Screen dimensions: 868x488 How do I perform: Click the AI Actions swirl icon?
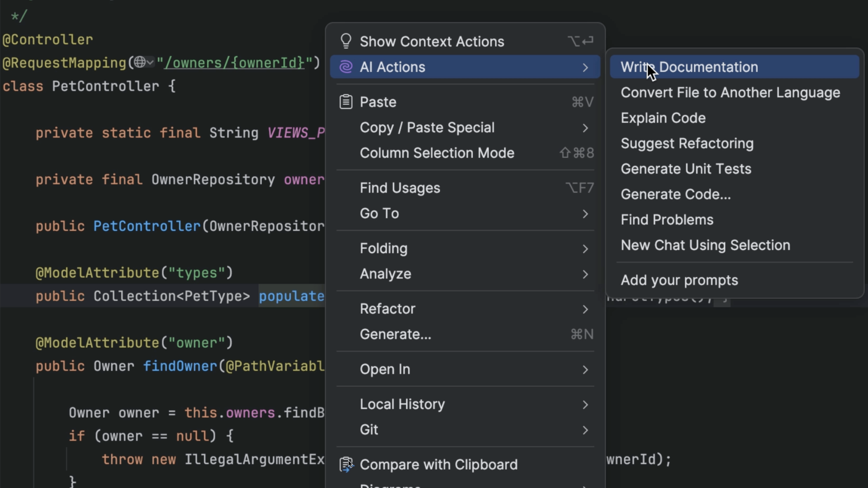346,67
